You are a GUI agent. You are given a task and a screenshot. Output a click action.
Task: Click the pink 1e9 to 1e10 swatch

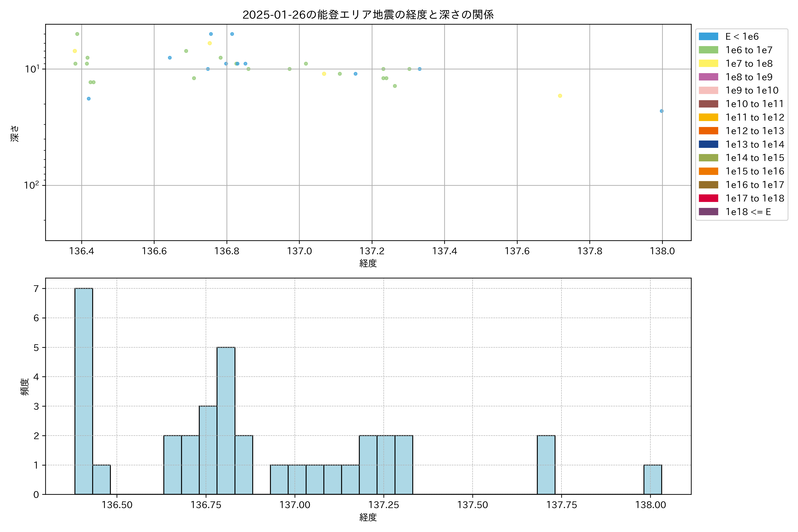(x=708, y=90)
